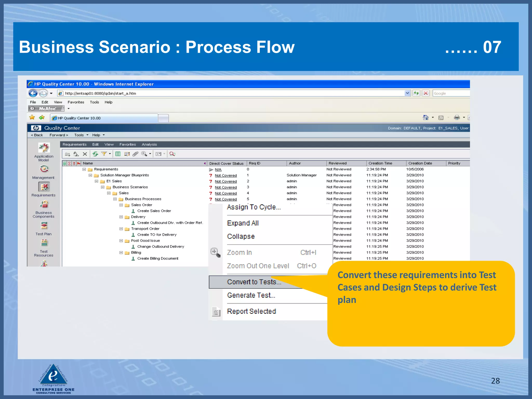
Task: Open the Requirements menu
Action: 75,144
